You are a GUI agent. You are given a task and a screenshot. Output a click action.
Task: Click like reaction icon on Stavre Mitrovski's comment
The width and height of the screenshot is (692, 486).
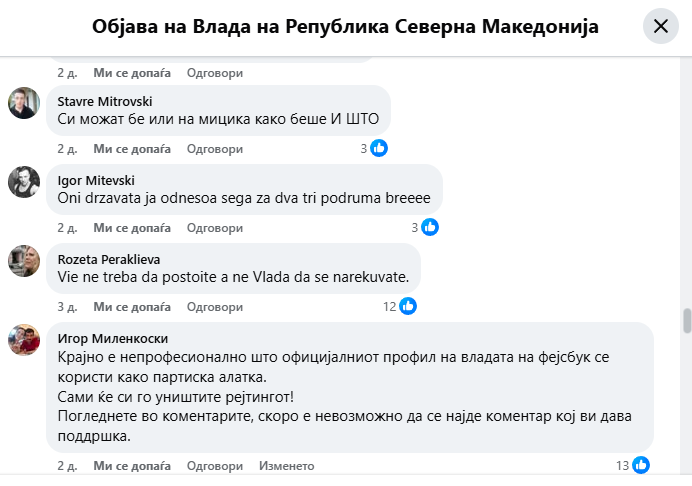tap(379, 149)
